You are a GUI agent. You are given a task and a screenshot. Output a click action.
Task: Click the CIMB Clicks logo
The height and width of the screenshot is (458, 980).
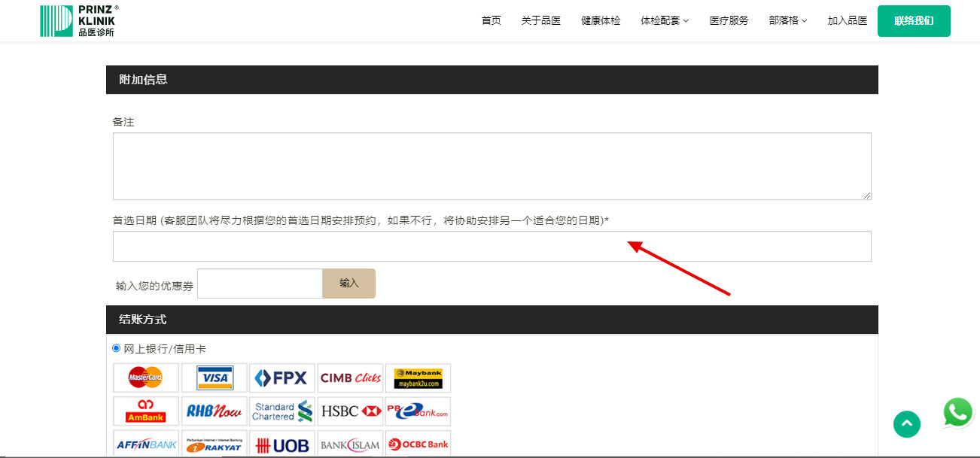click(350, 378)
